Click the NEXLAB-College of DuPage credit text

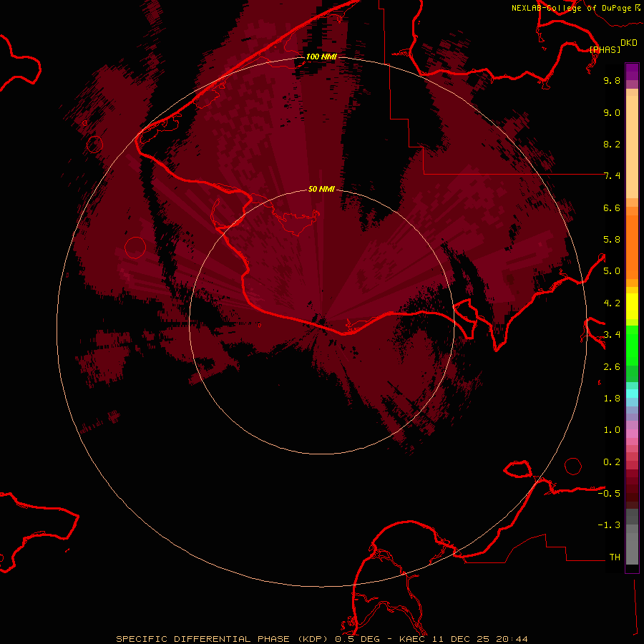point(571,8)
